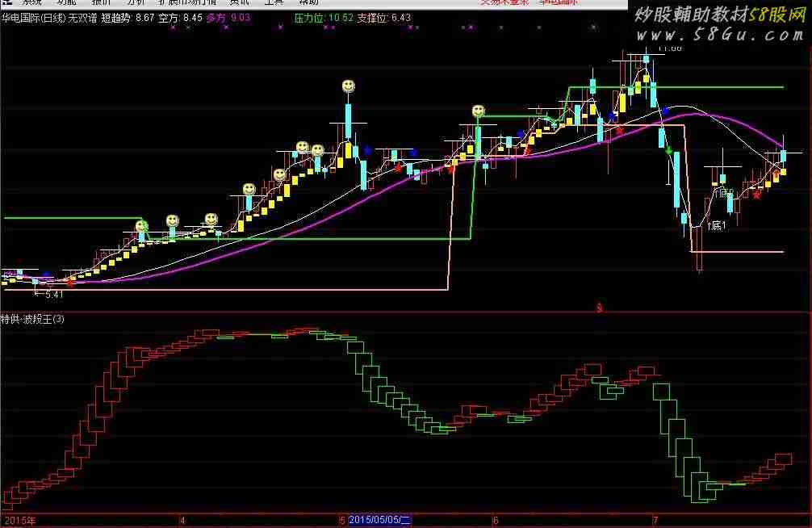Click the highlighted date 2015/05/05/二 on the axis
The image size is (812, 528).
379,520
